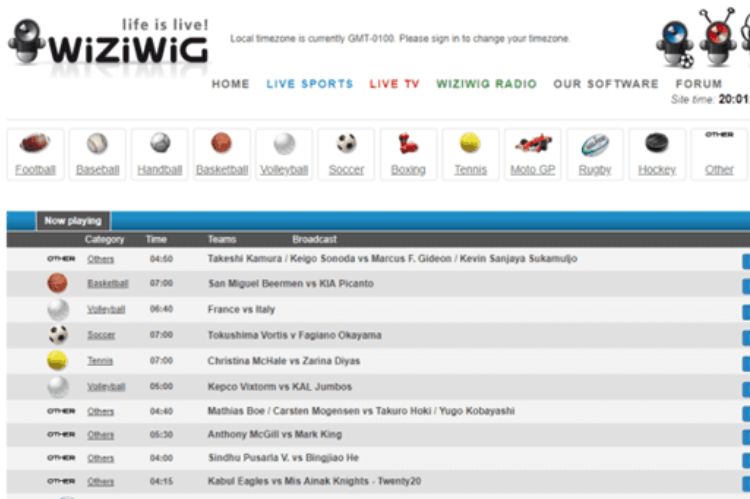Screen dimensions: 750x499
Task: Click "San Miguel Beermen vs KIA Picanto" text
Action: (x=291, y=283)
